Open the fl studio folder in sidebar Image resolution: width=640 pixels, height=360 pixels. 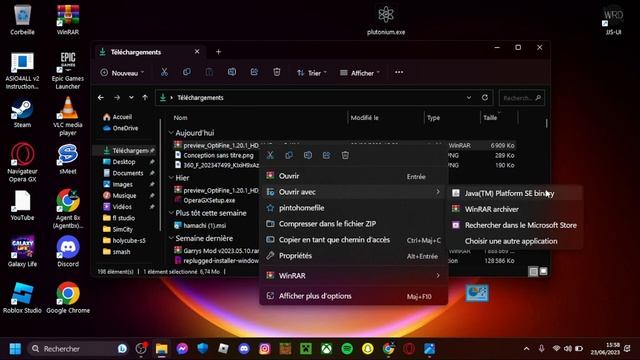pyautogui.click(x=119, y=218)
